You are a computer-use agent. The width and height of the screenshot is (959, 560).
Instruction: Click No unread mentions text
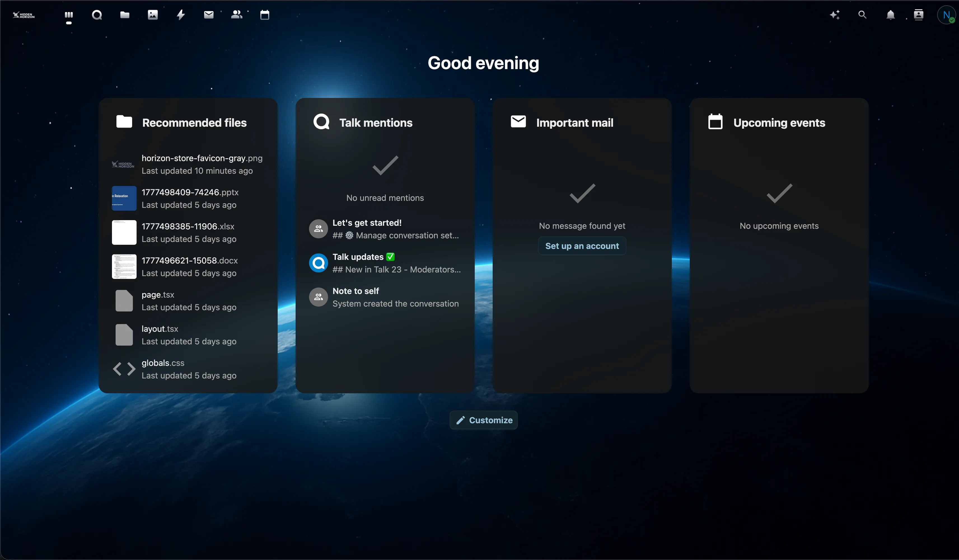385,198
